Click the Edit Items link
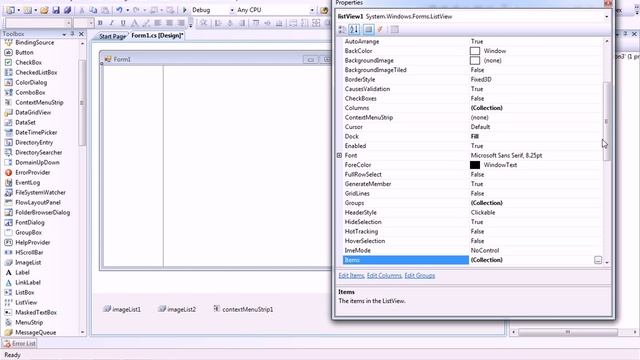 (351, 276)
